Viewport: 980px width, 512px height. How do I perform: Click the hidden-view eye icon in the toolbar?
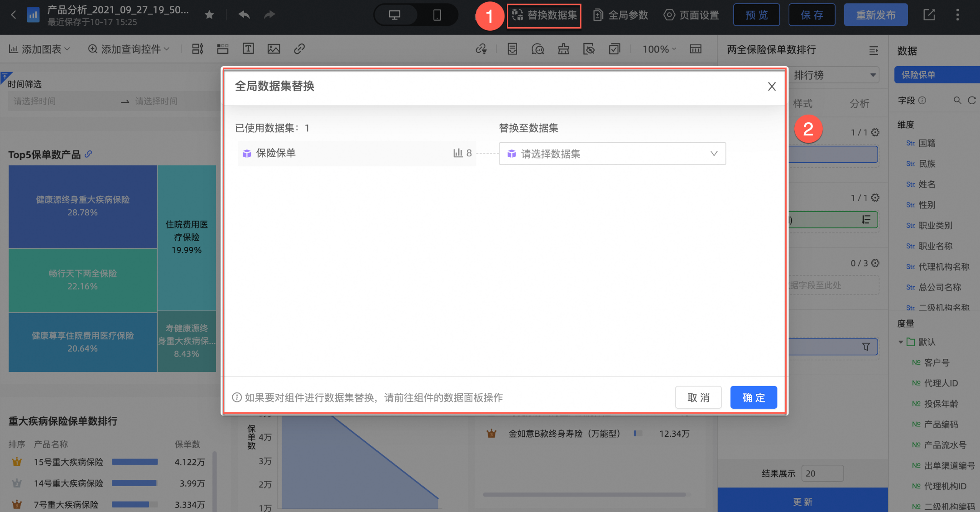(589, 49)
